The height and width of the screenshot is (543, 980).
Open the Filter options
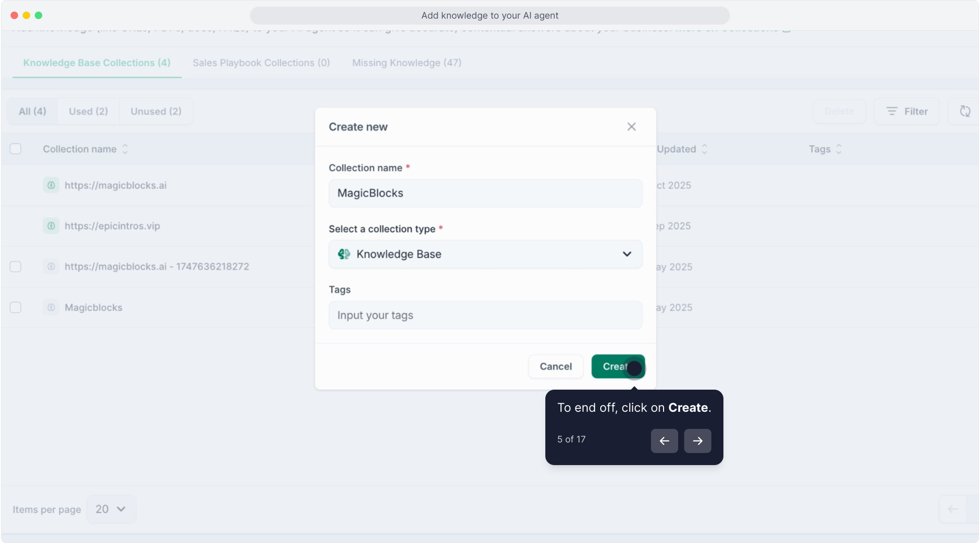pos(907,111)
